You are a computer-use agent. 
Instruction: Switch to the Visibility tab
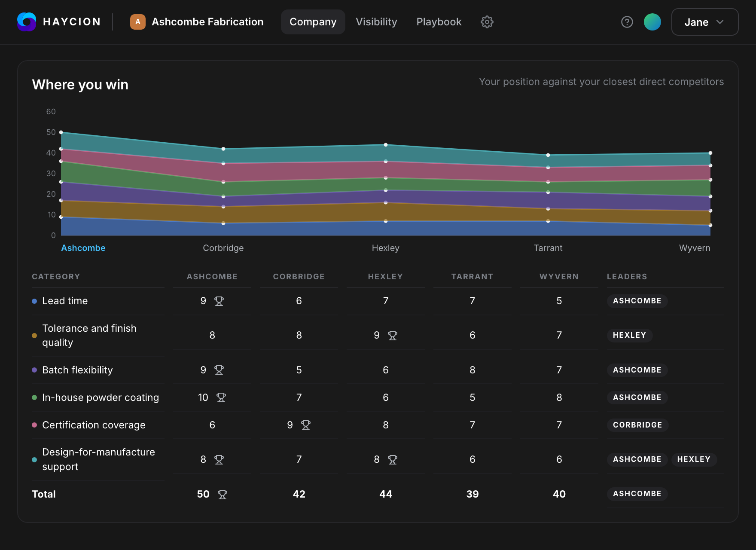tap(376, 22)
